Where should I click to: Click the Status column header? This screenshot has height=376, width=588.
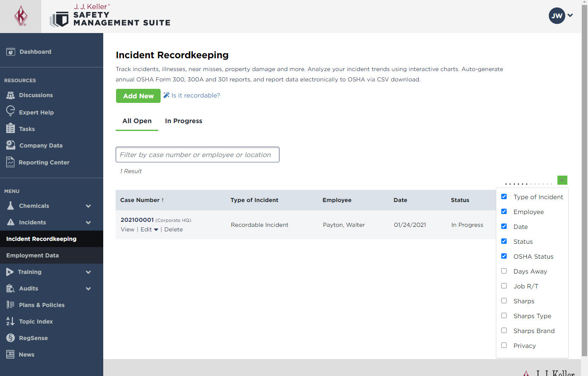[x=460, y=200]
